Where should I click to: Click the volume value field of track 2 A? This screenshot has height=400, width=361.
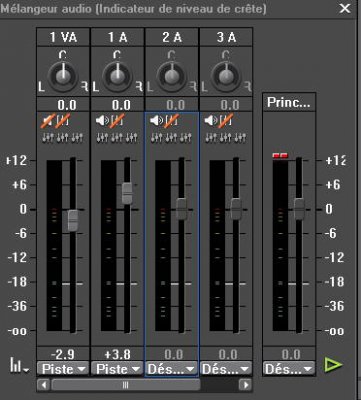[x=172, y=354]
